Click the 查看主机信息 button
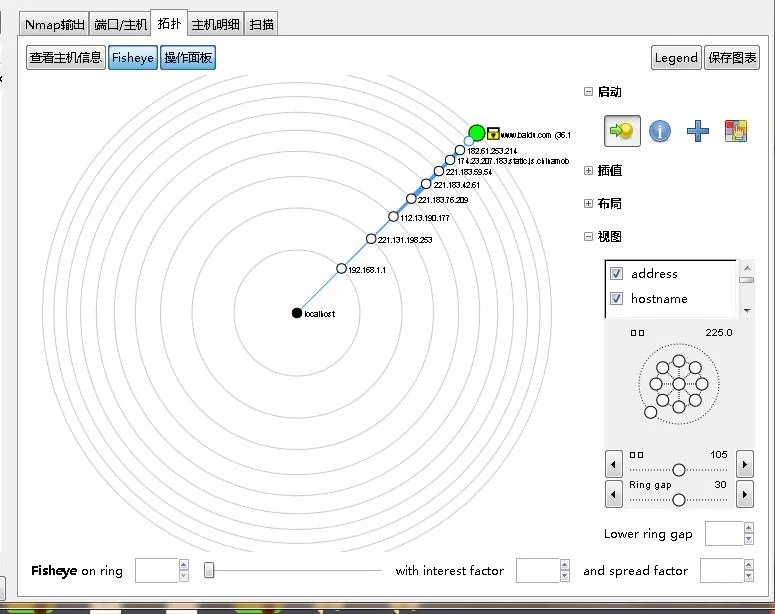775x614 pixels. (x=66, y=58)
